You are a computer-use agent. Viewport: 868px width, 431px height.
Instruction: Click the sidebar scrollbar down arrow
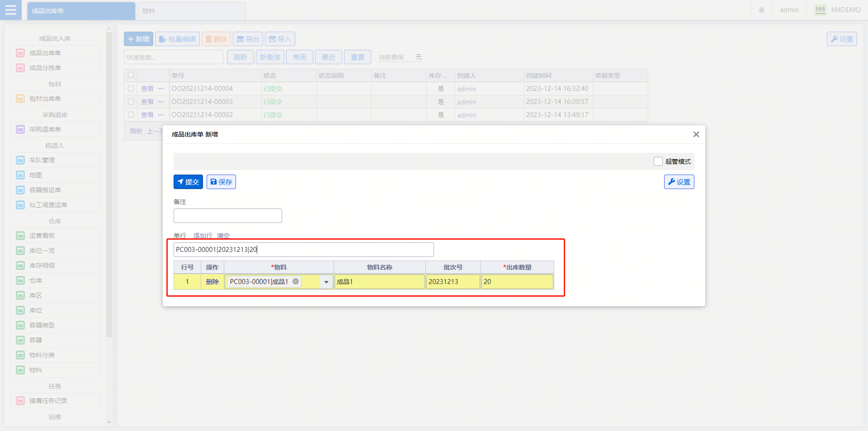pos(109,422)
